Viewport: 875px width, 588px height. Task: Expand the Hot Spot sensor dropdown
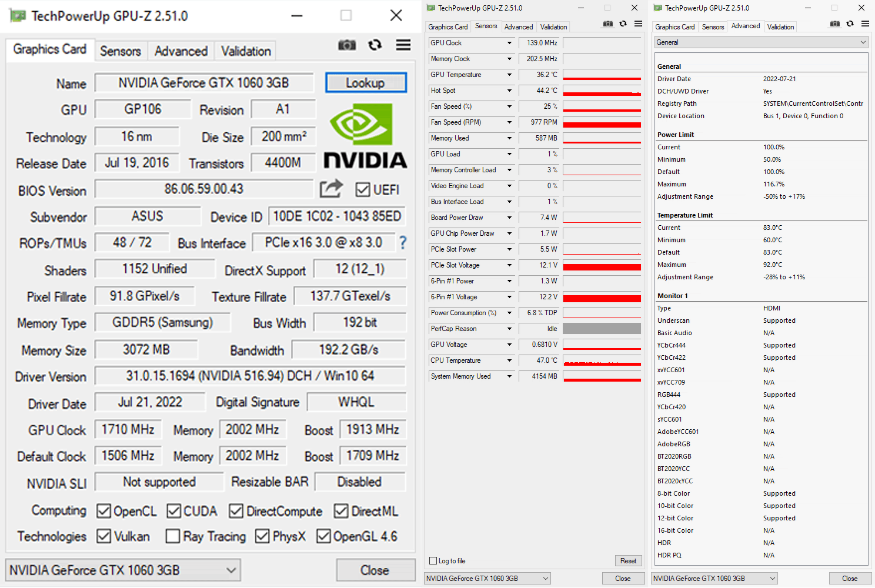click(509, 91)
